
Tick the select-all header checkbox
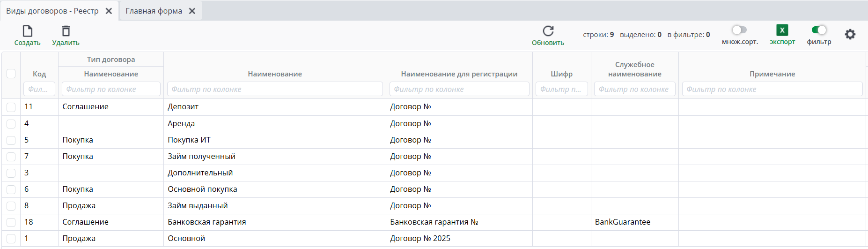pyautogui.click(x=11, y=74)
